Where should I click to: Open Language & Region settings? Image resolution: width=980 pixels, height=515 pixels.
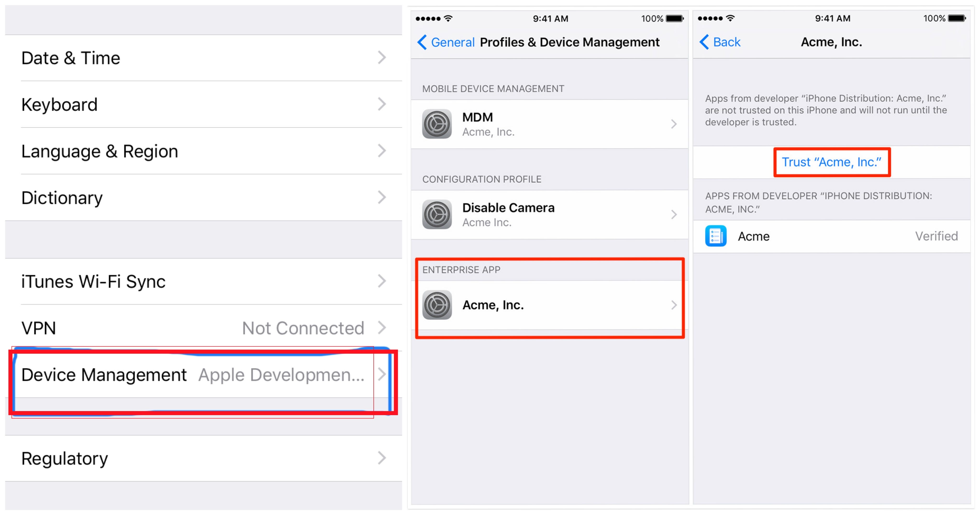[204, 151]
